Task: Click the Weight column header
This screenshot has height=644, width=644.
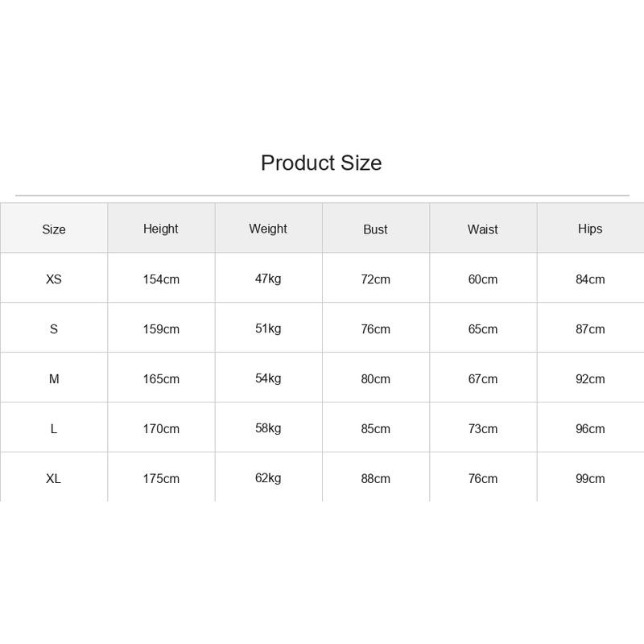Action: [x=268, y=229]
